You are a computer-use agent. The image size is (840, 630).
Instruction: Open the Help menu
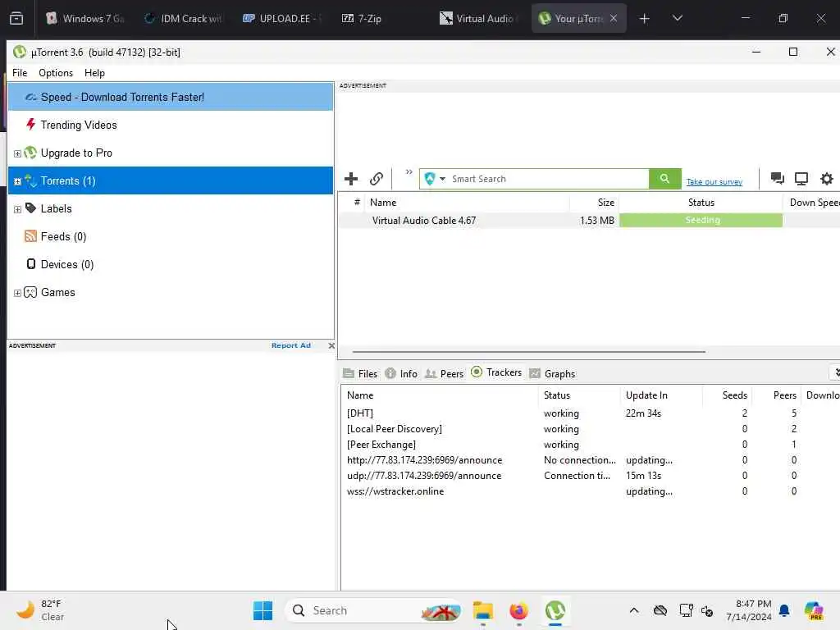94,73
